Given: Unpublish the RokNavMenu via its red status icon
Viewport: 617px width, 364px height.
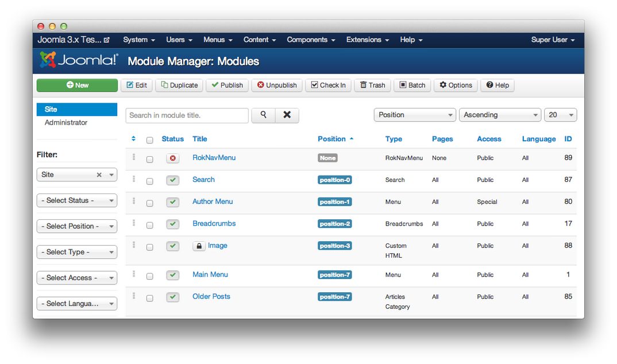Looking at the screenshot, I should click(173, 158).
